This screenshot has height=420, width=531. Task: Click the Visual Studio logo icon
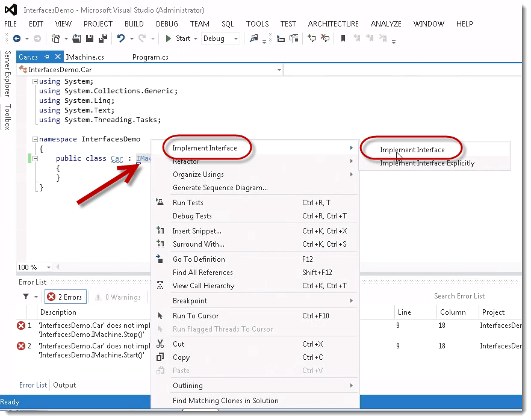pyautogui.click(x=10, y=10)
